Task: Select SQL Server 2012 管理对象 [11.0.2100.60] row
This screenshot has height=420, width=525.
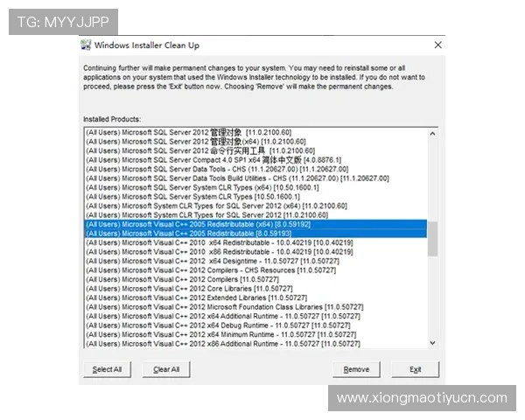Action: point(255,132)
